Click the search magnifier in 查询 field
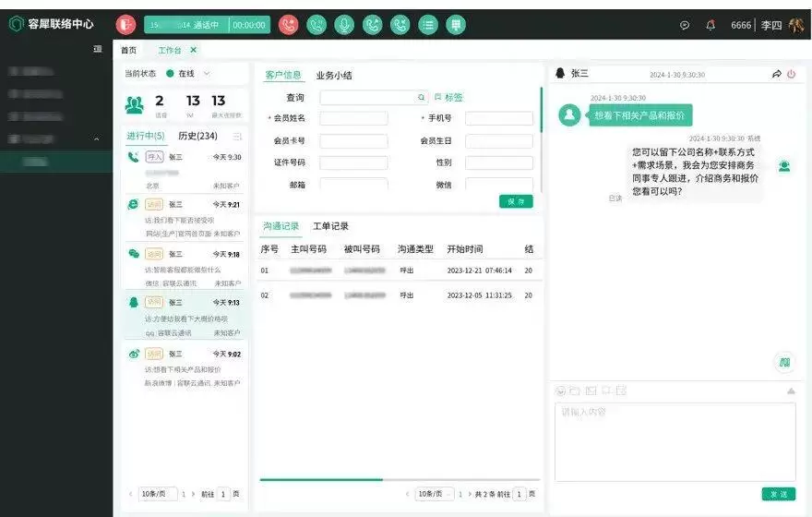Viewport: 812px width, 517px height. [x=422, y=97]
